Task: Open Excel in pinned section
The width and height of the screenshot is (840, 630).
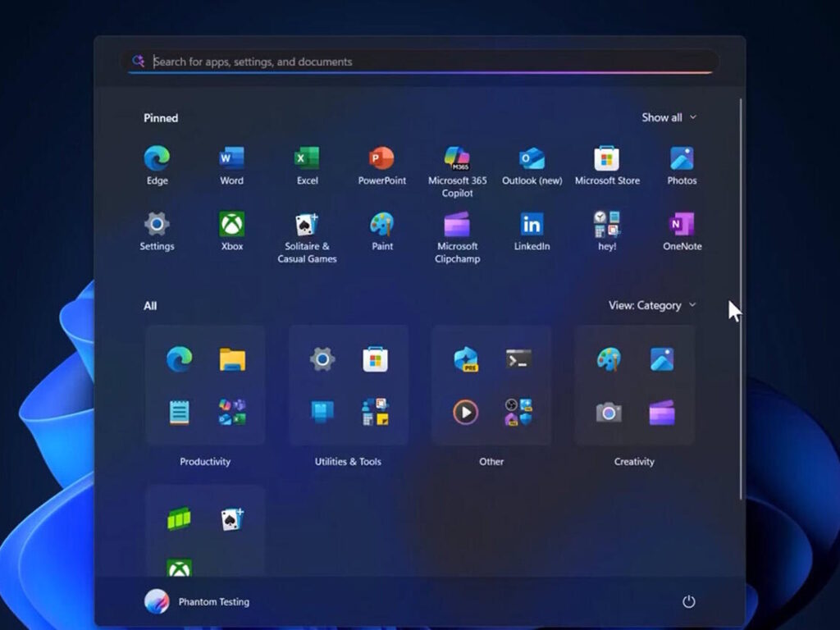Action: point(307,165)
